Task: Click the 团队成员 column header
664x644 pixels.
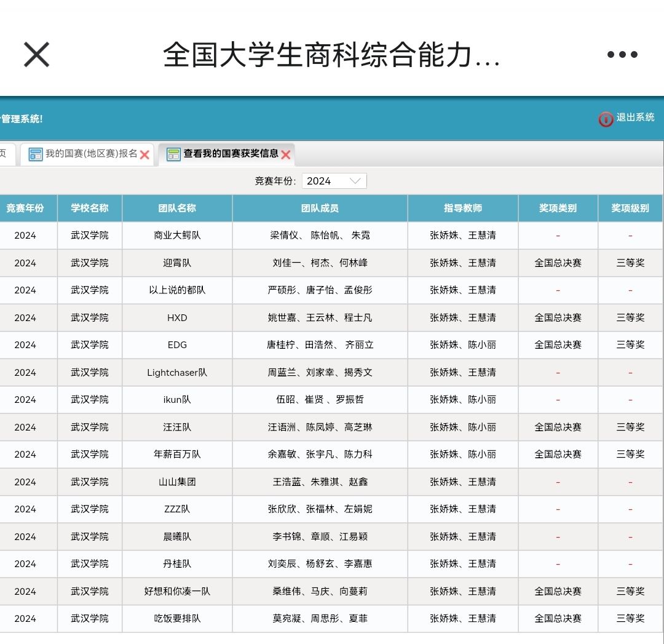Action: click(x=320, y=209)
